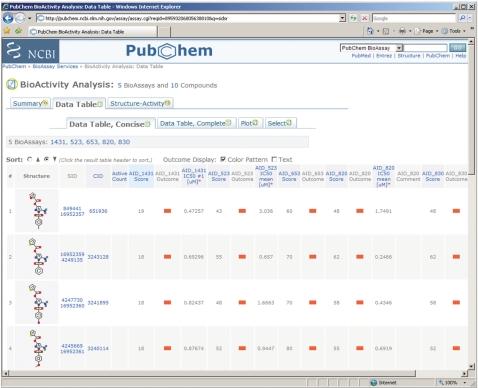Select the Plot sub-tab

250,123
